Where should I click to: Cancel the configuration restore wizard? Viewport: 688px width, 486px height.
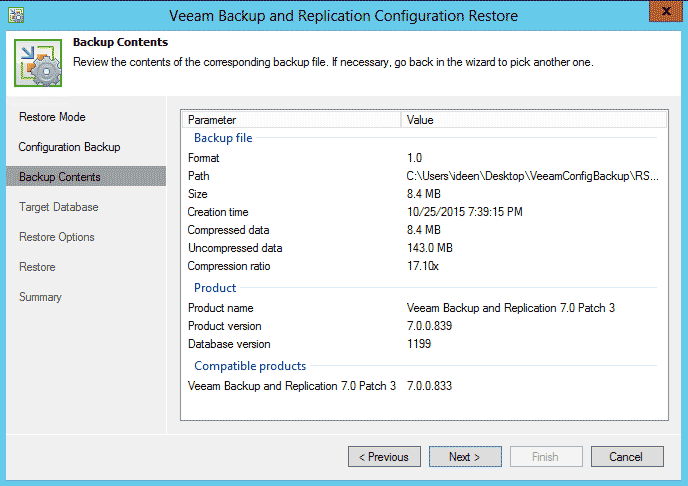(x=627, y=457)
